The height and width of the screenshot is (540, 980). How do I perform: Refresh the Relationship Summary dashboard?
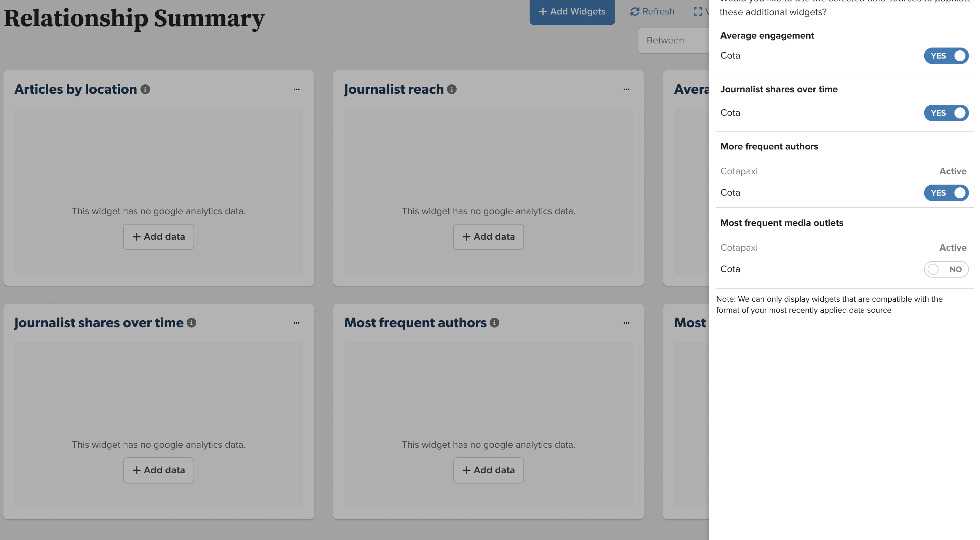click(x=653, y=11)
